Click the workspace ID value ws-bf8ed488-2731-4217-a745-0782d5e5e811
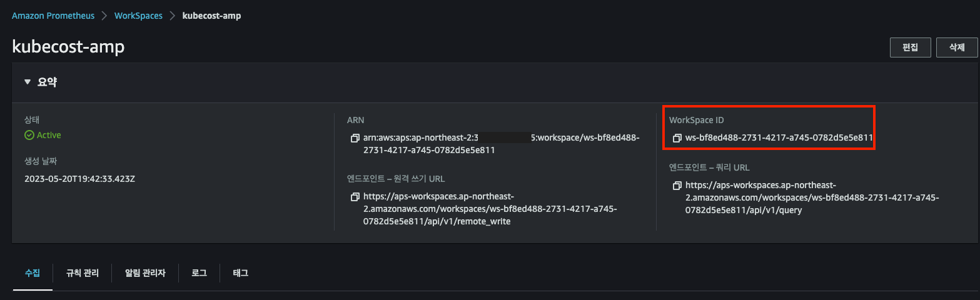 pos(779,138)
